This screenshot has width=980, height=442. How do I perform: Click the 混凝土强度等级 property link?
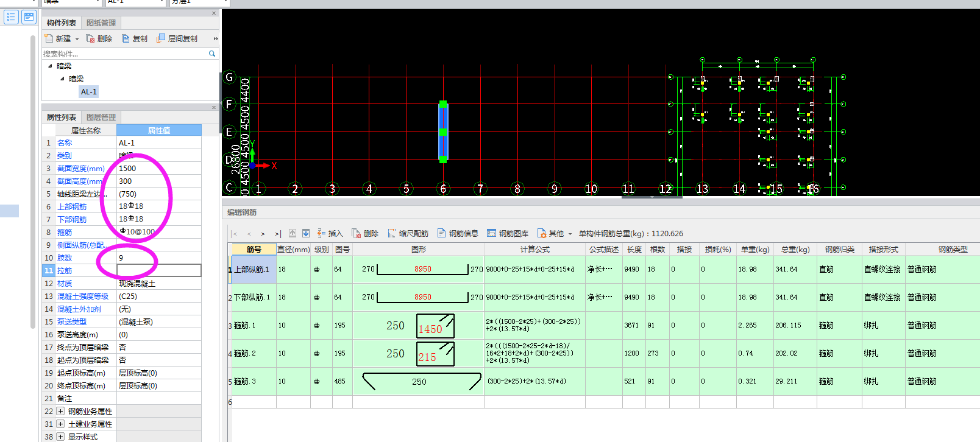pyautogui.click(x=83, y=296)
